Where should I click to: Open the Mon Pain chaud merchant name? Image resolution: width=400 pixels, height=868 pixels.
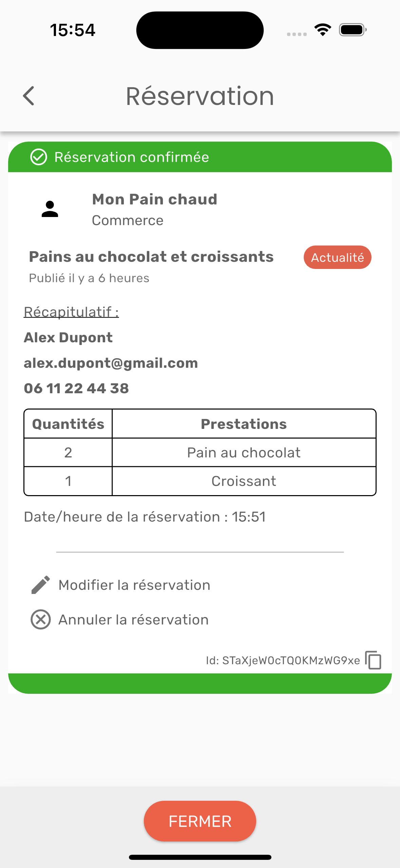155,199
